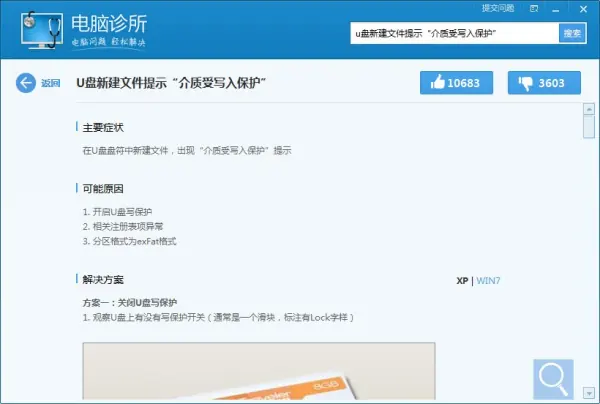
Task: Switch solution to WIN7 tab
Action: click(x=488, y=280)
